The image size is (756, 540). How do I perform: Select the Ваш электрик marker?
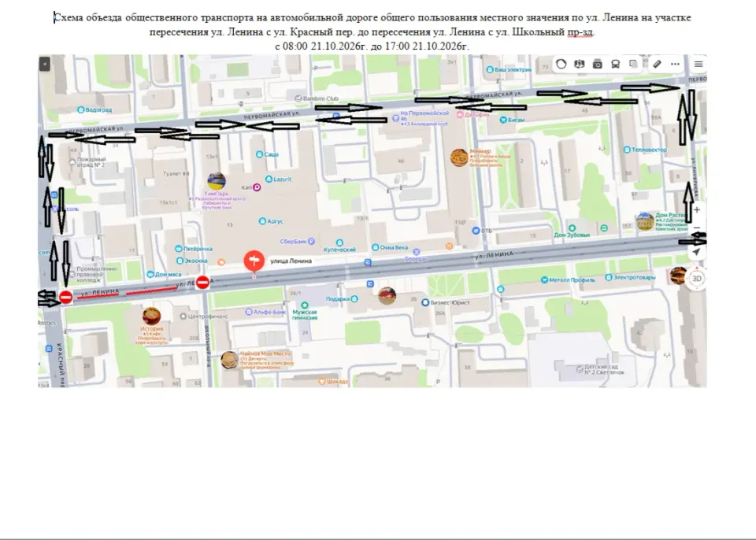click(490, 70)
